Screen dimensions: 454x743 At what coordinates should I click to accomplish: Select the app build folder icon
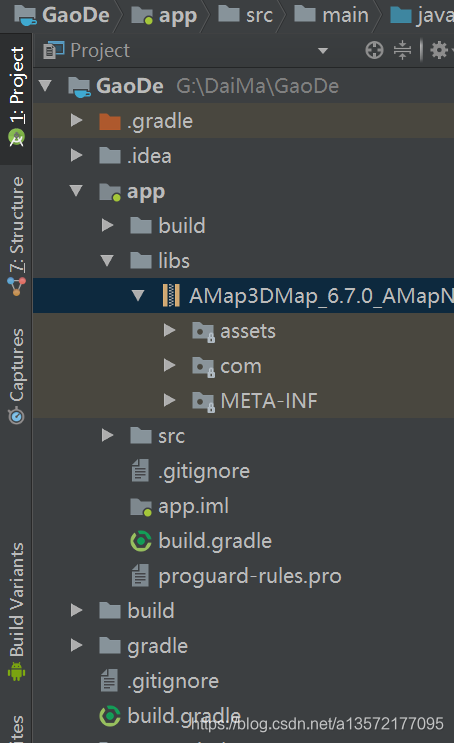(x=141, y=226)
